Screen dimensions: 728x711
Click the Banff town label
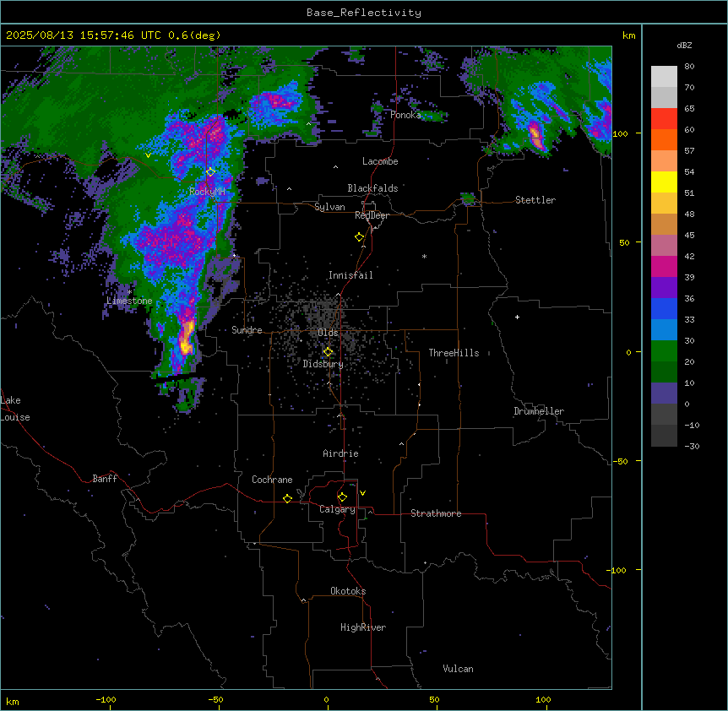point(105,479)
